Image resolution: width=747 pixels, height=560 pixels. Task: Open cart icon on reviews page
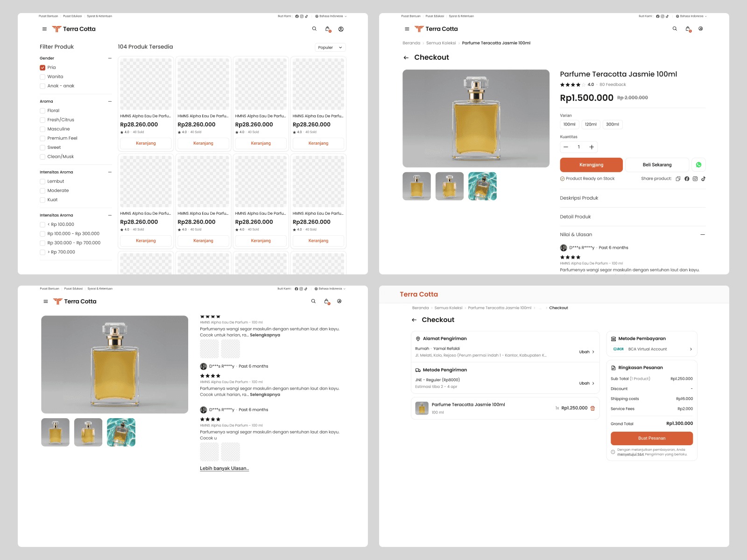coord(327,301)
